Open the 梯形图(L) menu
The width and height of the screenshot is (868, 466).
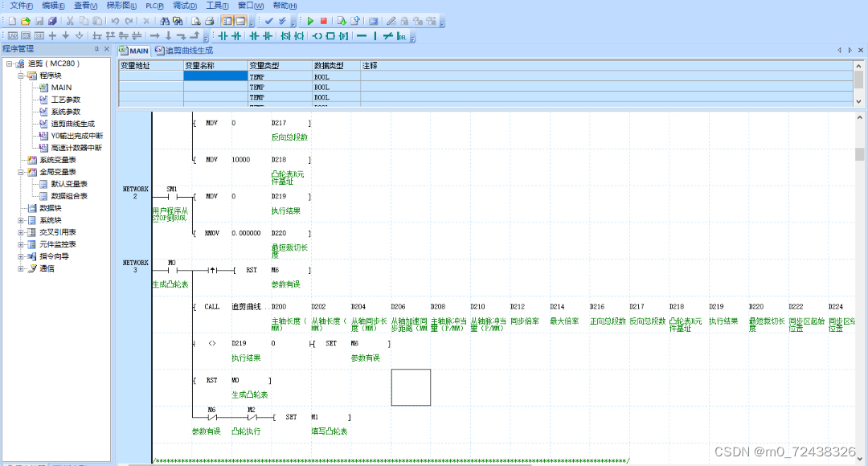[x=121, y=6]
